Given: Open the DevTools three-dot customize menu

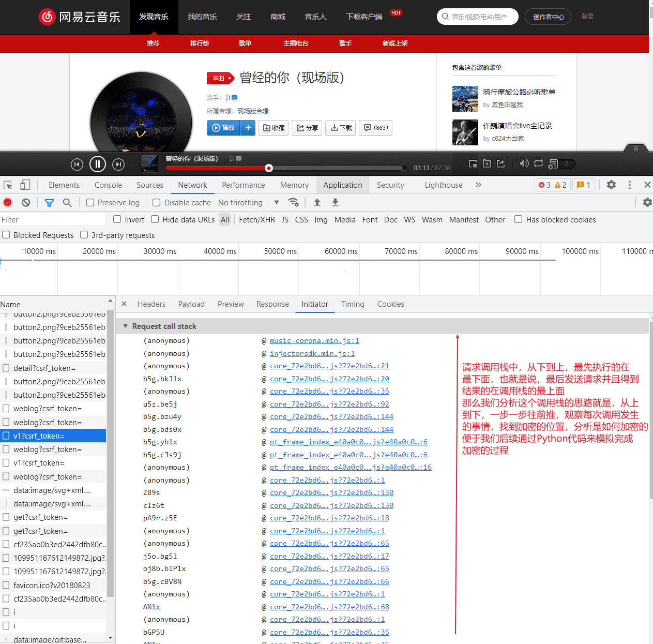Looking at the screenshot, I should (x=629, y=185).
